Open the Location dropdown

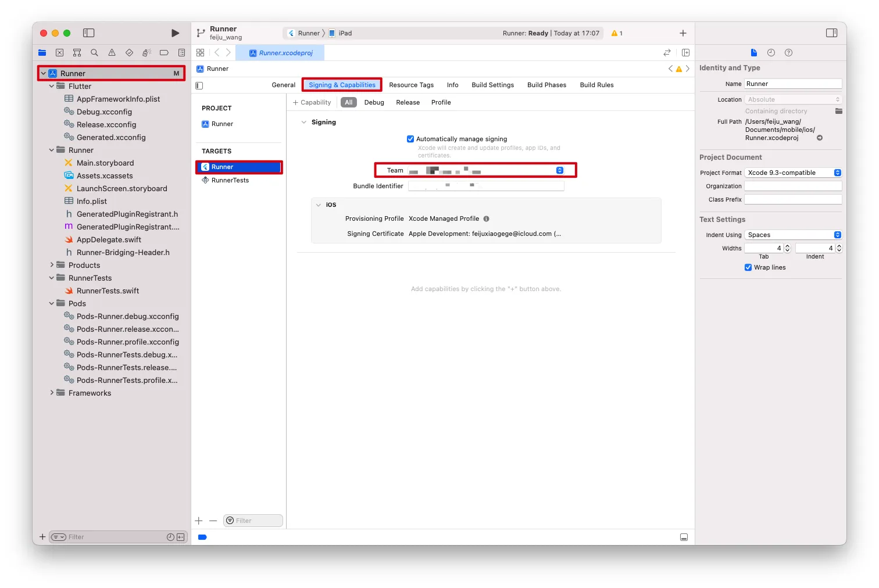tap(793, 99)
